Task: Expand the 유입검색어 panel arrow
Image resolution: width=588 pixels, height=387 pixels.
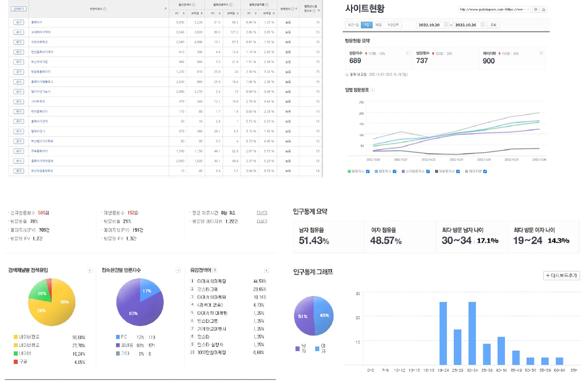Action: click(266, 271)
